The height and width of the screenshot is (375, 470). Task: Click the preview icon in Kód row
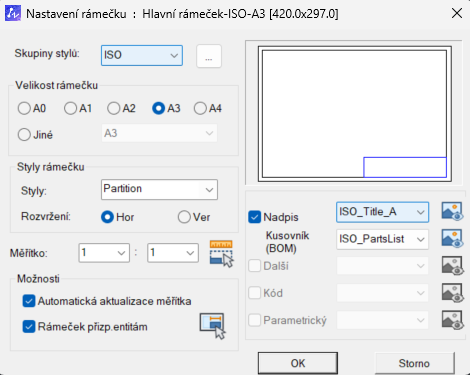click(x=452, y=293)
